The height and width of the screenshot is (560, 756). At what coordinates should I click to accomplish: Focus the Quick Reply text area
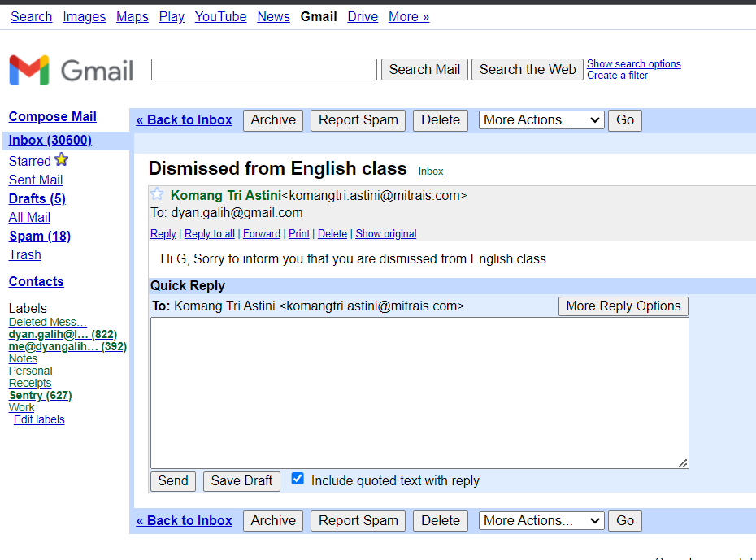[419, 393]
